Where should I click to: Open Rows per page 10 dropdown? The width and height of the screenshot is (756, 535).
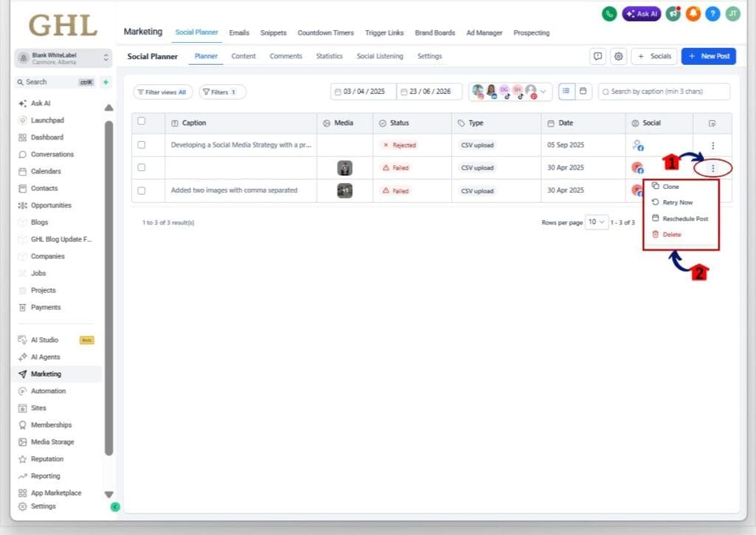click(x=597, y=221)
